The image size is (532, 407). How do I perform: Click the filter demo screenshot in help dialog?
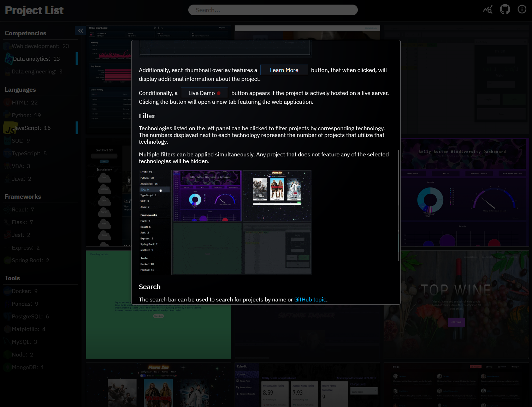[225, 222]
